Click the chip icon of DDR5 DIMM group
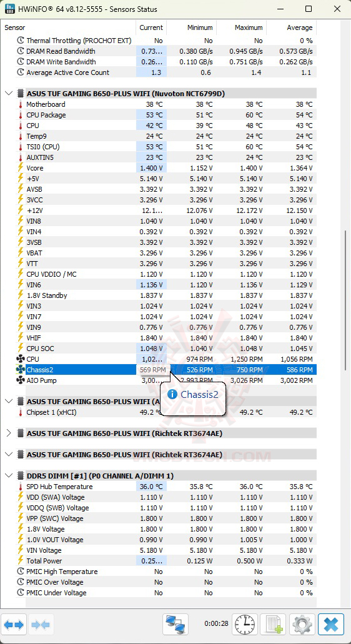The width and height of the screenshot is (351, 644). pyautogui.click(x=20, y=475)
